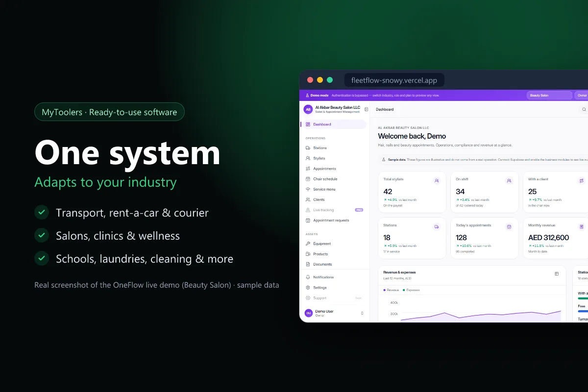Click the Stations card value 18
This screenshot has width=588, height=392.
(387, 238)
